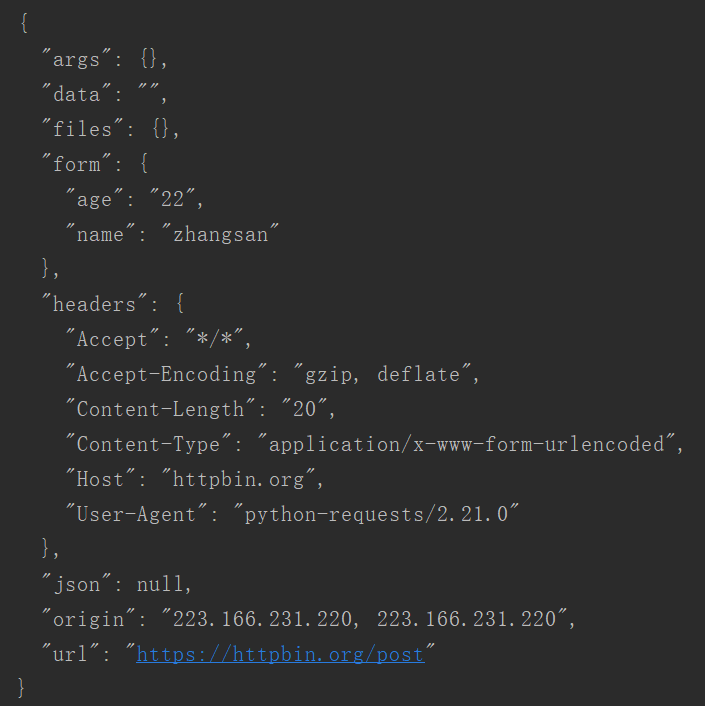Click the opening brace after "form"
Viewport: 705px width, 706px height.
(144, 164)
